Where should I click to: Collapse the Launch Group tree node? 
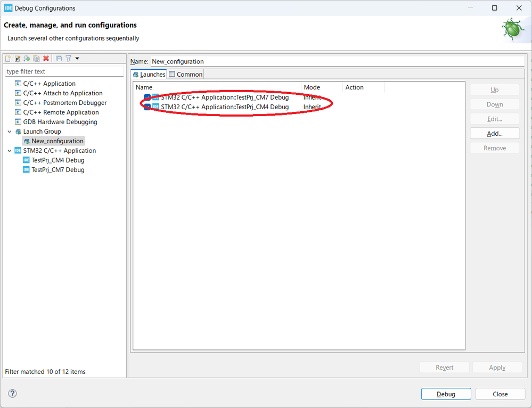(10, 132)
